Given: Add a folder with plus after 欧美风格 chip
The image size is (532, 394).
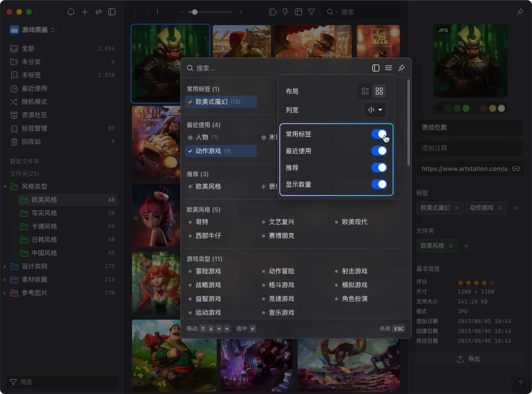Looking at the screenshot, I should 466,246.
